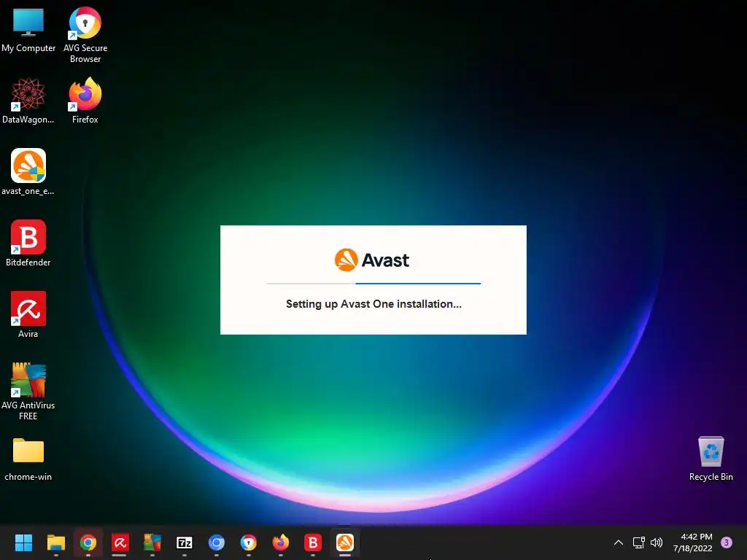This screenshot has width=747, height=560.
Task: Open the Firefox desktop shortcut
Action: [85, 101]
